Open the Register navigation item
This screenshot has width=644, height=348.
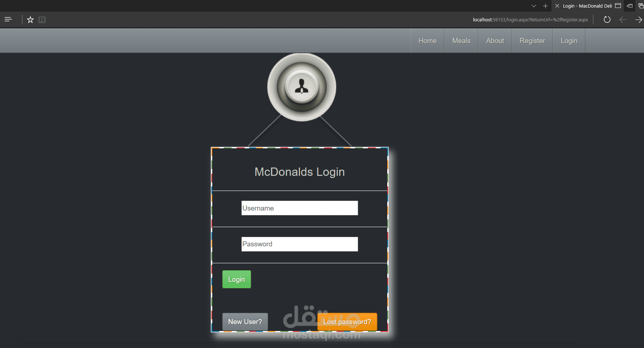(532, 41)
